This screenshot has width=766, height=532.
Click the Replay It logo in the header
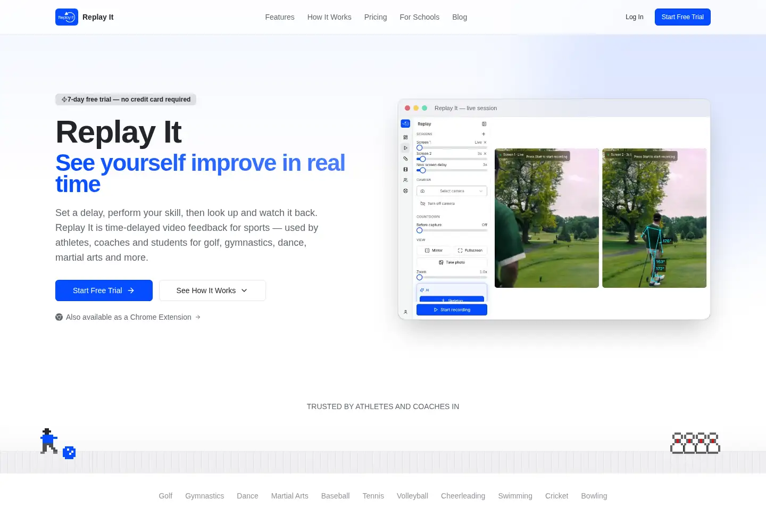(x=66, y=17)
